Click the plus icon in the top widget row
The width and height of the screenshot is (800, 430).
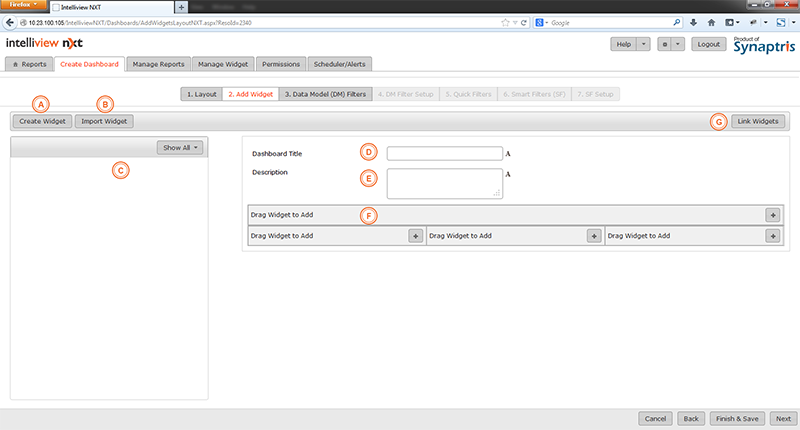[x=772, y=215]
